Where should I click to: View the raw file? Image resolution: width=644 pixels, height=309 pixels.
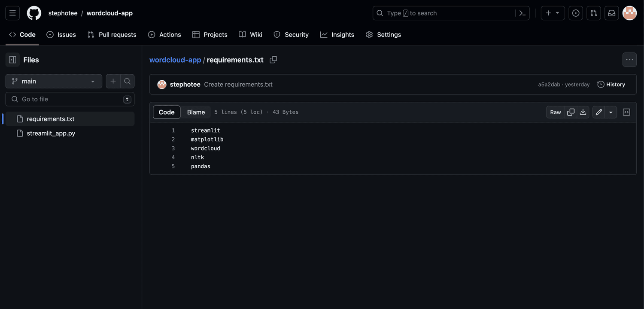pos(555,112)
